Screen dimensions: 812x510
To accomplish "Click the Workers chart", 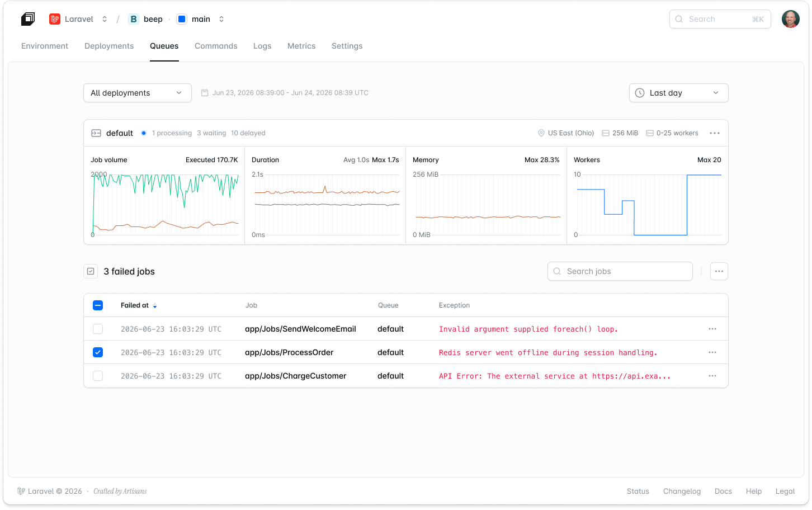I will point(648,205).
